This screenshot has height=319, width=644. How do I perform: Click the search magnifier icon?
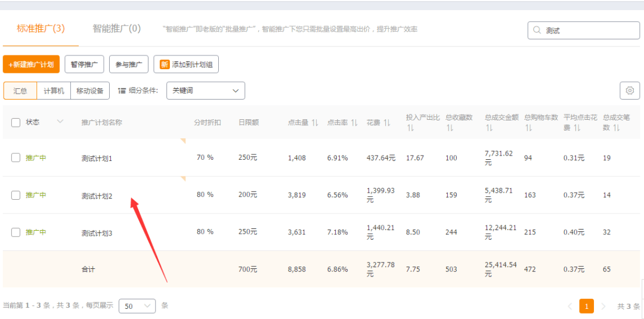(537, 30)
